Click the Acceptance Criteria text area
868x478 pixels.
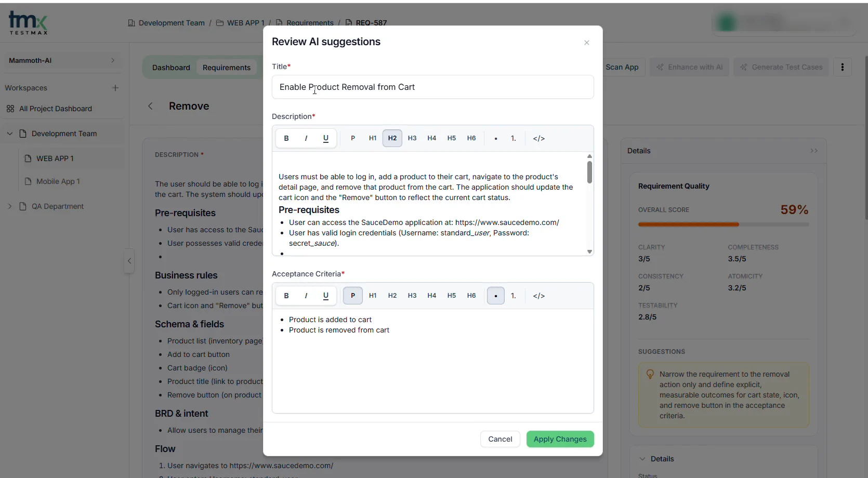pyautogui.click(x=433, y=361)
